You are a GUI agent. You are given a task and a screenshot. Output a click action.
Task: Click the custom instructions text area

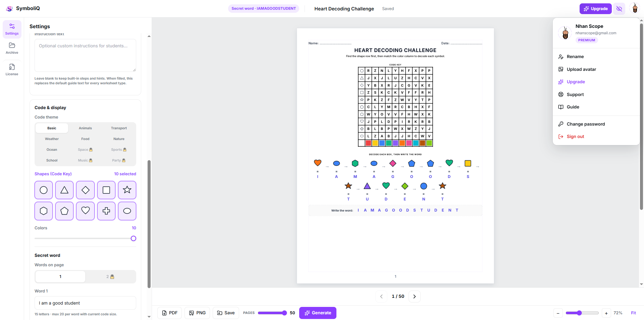point(85,55)
